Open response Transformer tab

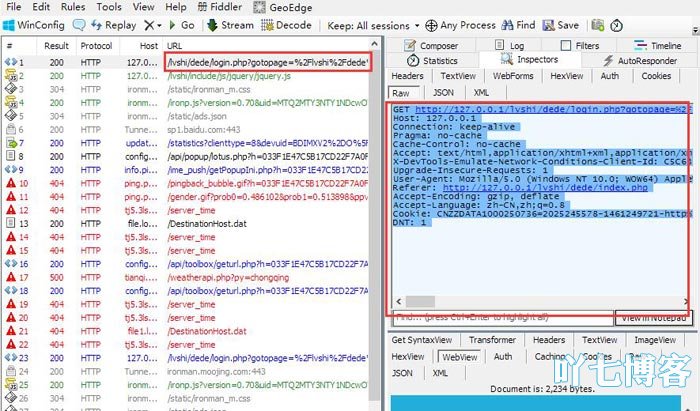(x=492, y=340)
